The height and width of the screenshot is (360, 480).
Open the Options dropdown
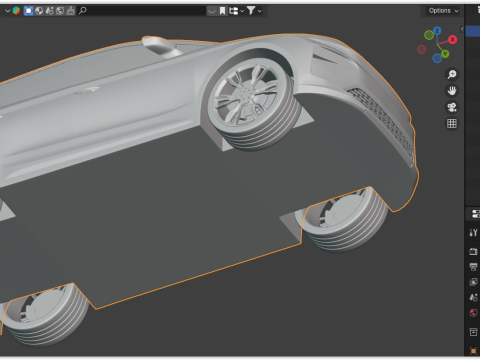(443, 11)
